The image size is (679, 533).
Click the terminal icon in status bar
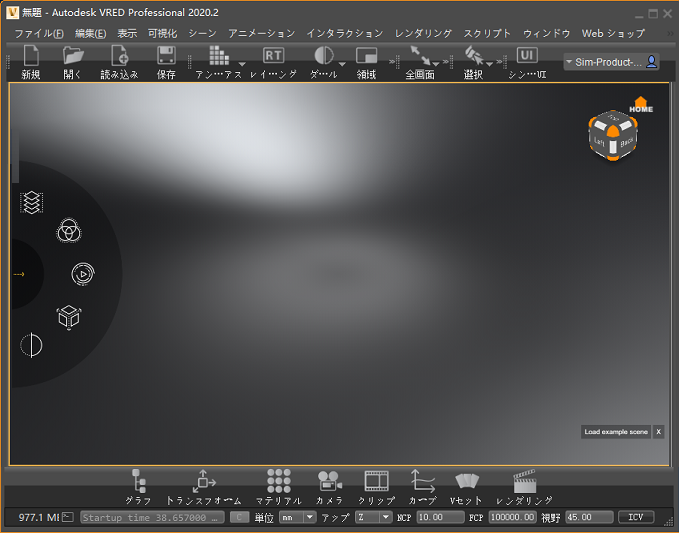(x=68, y=517)
